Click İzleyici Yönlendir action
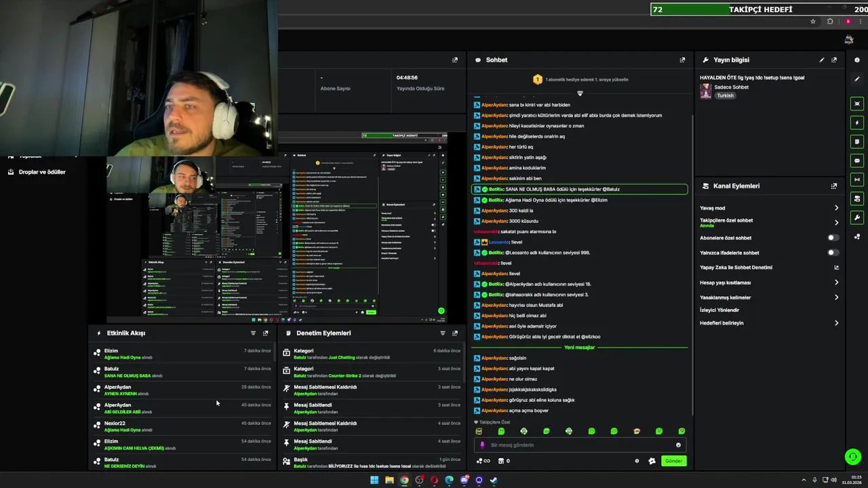This screenshot has width=868, height=488. pyautogui.click(x=719, y=310)
